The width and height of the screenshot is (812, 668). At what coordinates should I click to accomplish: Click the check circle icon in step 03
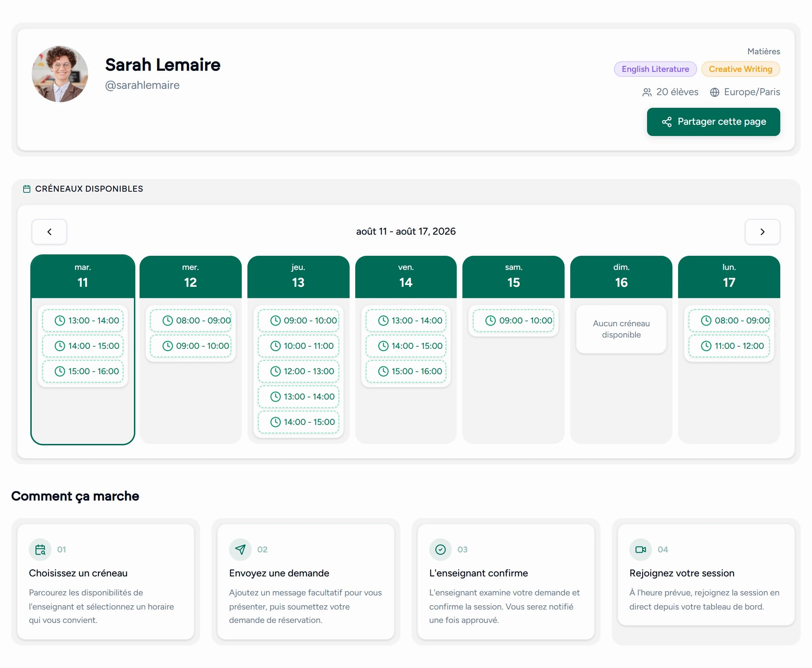440,550
